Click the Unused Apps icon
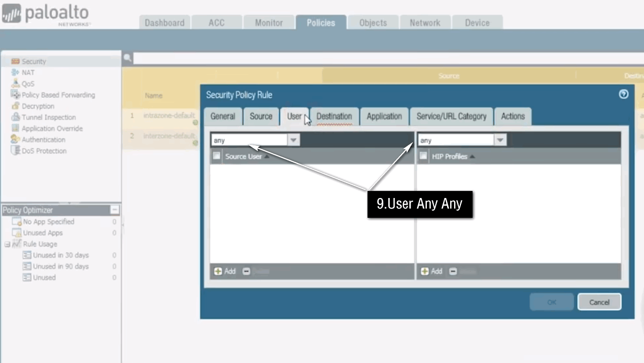This screenshot has height=363, width=644. point(17,232)
